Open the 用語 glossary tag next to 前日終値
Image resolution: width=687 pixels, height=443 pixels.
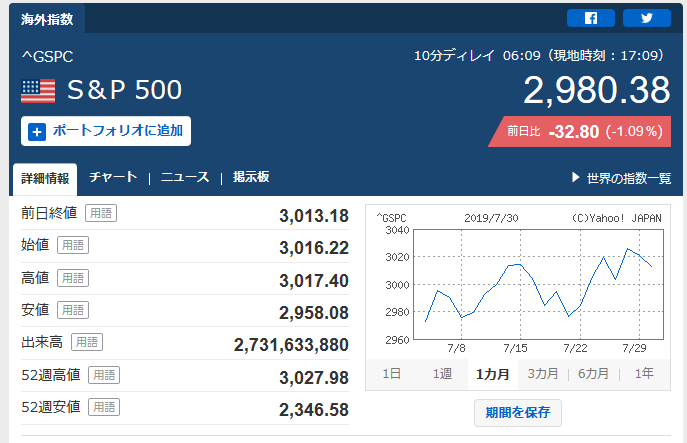101,213
